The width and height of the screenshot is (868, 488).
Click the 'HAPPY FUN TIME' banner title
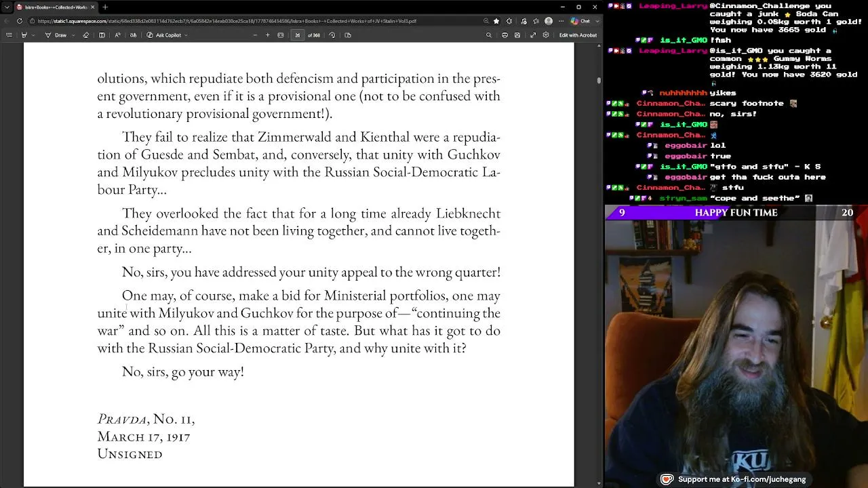[x=736, y=213]
